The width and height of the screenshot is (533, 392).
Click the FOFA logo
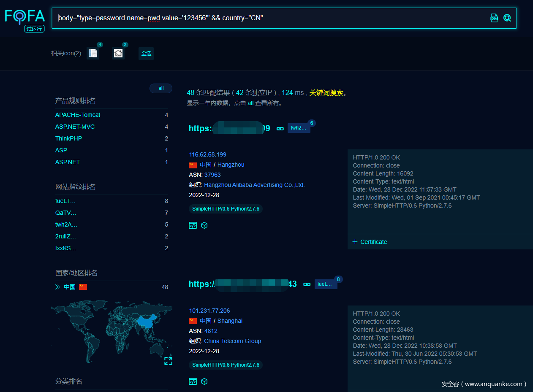coord(24,17)
